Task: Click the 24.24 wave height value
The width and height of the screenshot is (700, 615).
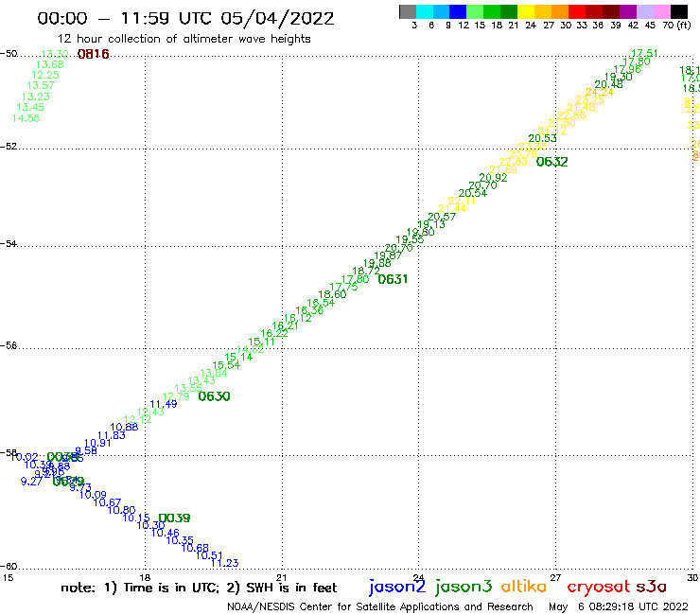Action: pos(600,93)
